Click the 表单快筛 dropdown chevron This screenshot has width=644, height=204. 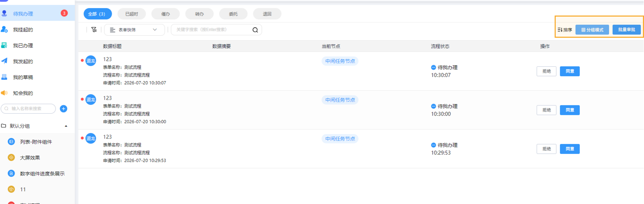point(155,30)
